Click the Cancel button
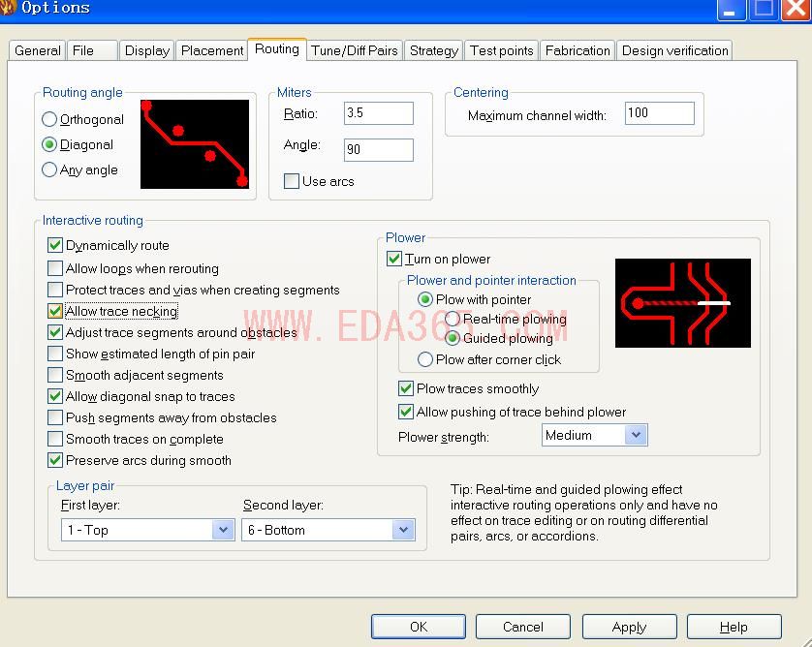 tap(523, 627)
